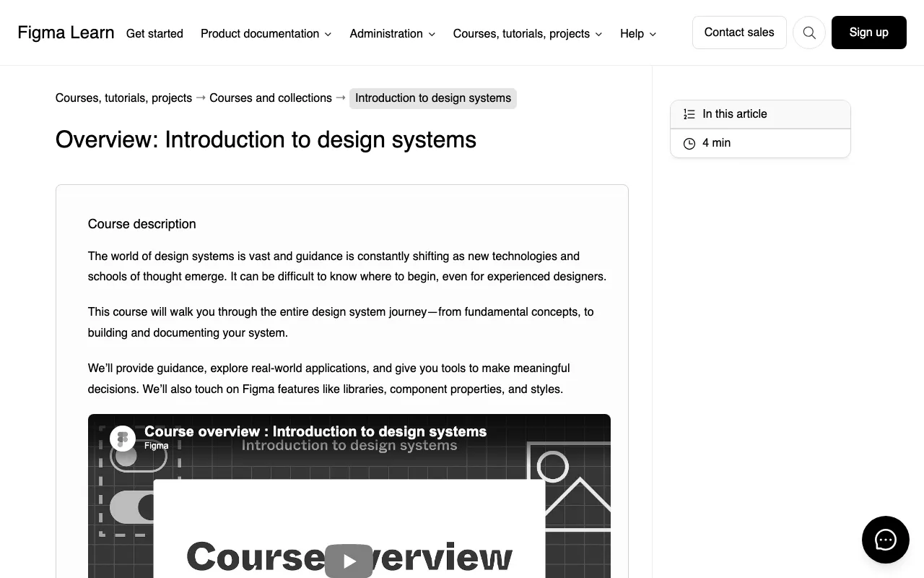Image resolution: width=924 pixels, height=578 pixels.
Task: Click the Sign up button
Action: pos(869,33)
